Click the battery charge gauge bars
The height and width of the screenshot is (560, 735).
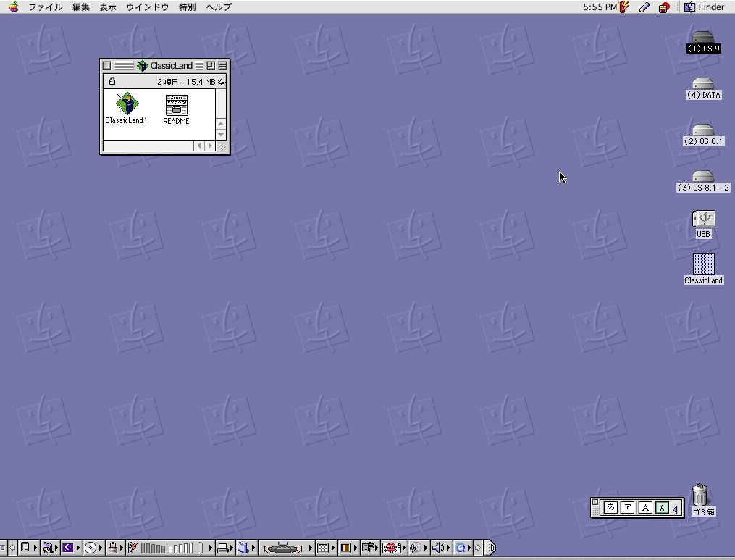click(x=167, y=548)
